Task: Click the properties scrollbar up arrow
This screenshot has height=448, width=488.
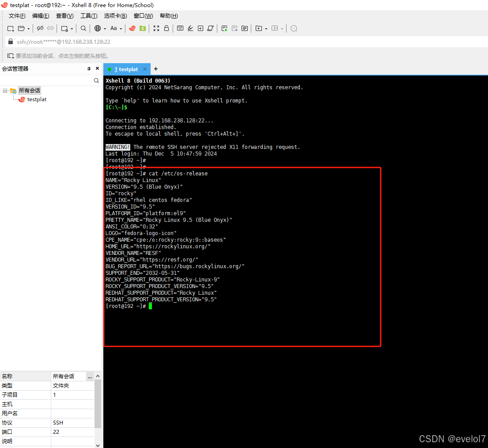Action: pos(98,376)
